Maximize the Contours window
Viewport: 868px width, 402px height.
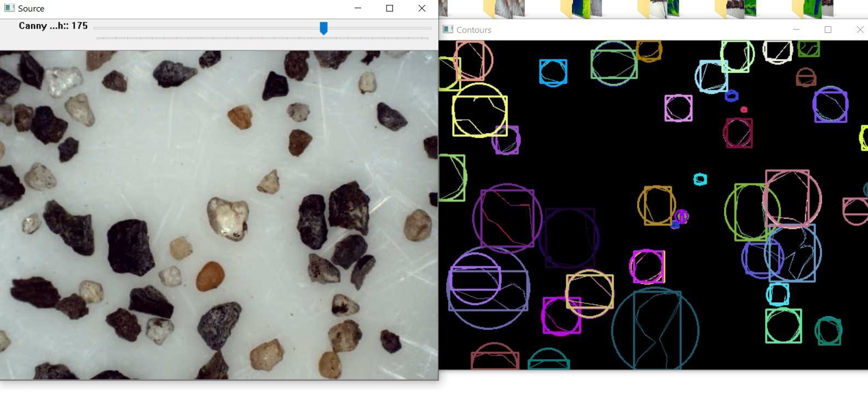pyautogui.click(x=828, y=30)
